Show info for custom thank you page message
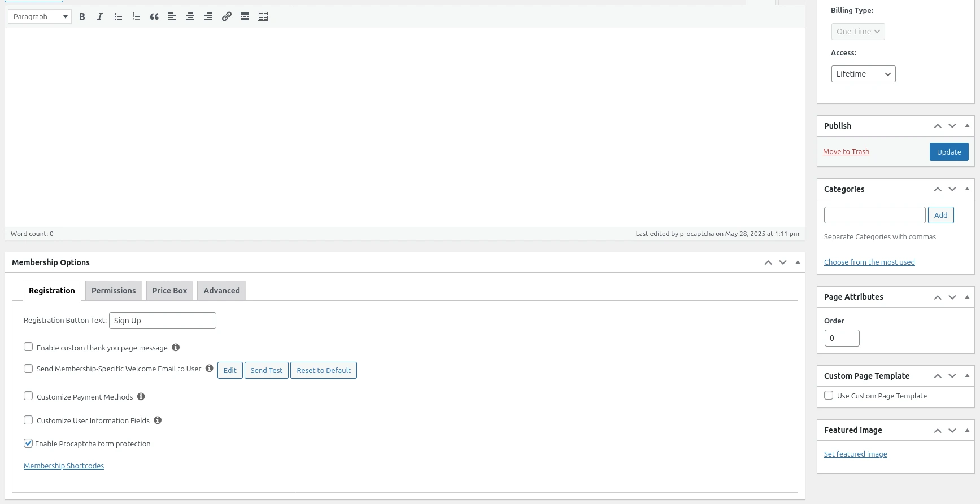Image resolution: width=980 pixels, height=504 pixels. tap(176, 347)
